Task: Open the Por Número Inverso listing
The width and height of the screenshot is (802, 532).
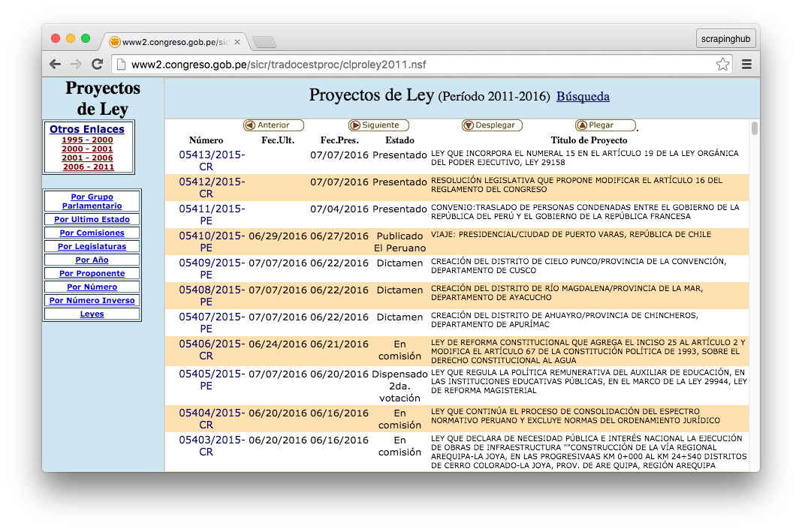Action: pyautogui.click(x=92, y=300)
